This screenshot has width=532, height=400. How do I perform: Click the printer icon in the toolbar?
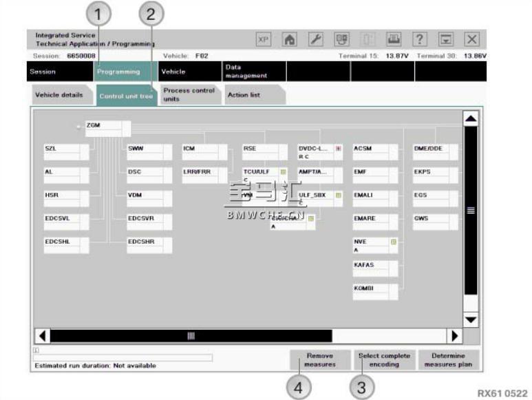(x=394, y=40)
